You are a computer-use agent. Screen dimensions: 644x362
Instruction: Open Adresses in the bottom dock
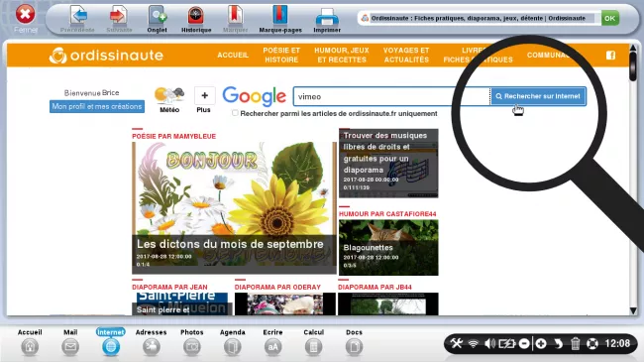(152, 342)
